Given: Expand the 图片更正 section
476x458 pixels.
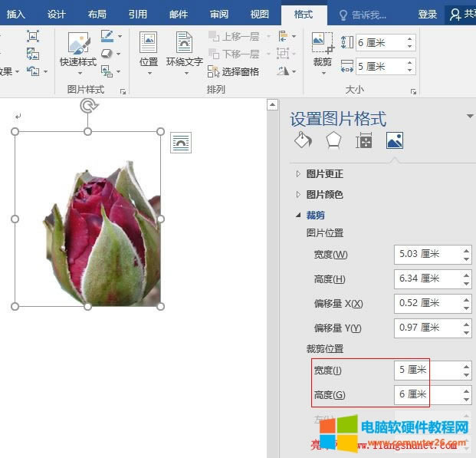Looking at the screenshot, I should point(323,174).
